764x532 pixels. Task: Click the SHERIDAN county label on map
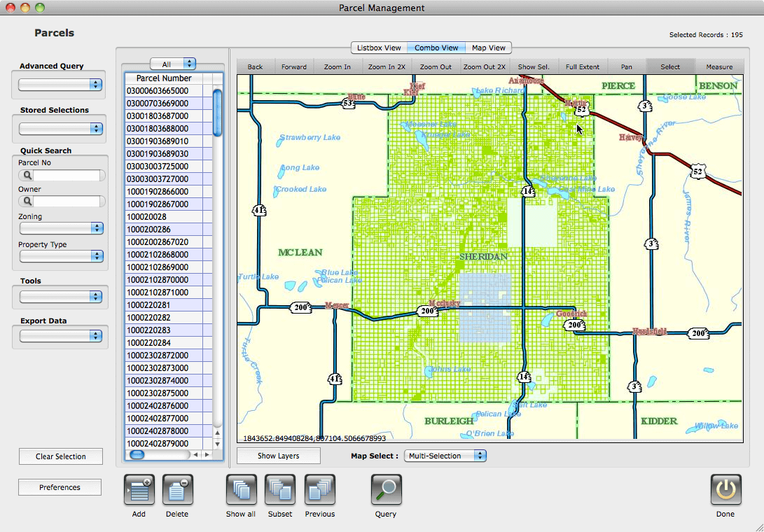(483, 257)
